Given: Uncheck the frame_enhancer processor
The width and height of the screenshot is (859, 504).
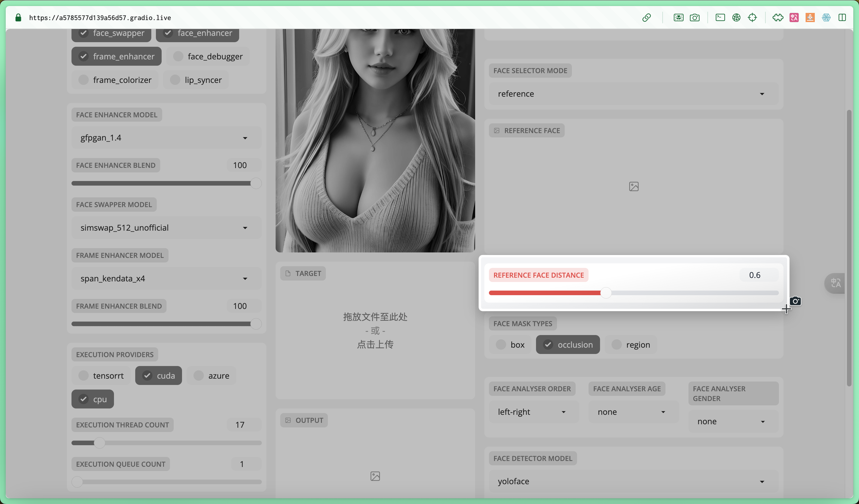Looking at the screenshot, I should (x=116, y=56).
